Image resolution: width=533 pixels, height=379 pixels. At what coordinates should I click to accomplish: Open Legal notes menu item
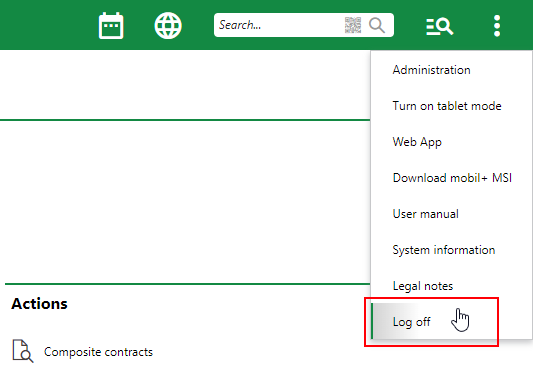pos(451,286)
